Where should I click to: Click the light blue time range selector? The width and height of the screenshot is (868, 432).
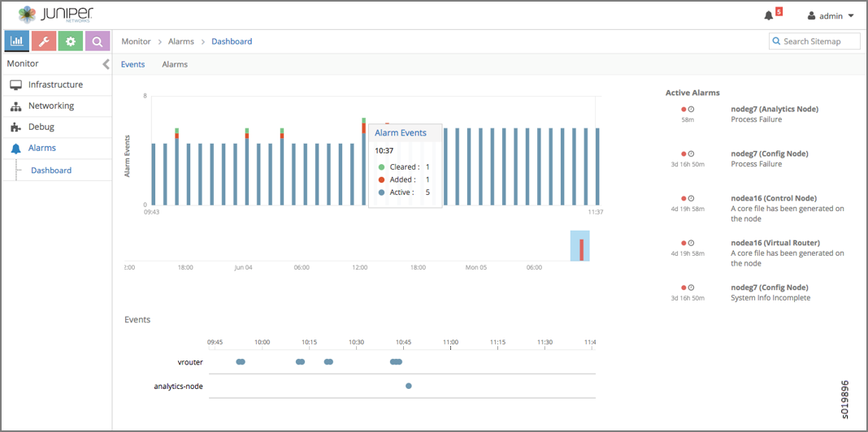[x=580, y=246]
